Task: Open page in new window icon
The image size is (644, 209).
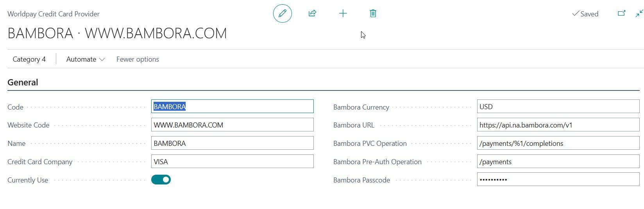Action: [621, 13]
